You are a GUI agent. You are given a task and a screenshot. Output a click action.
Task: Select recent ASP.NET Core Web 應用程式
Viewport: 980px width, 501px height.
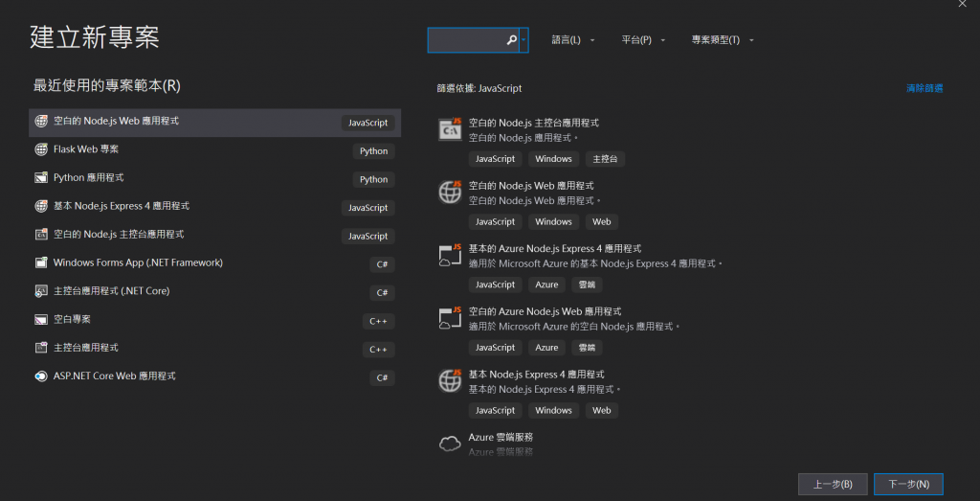(x=215, y=377)
